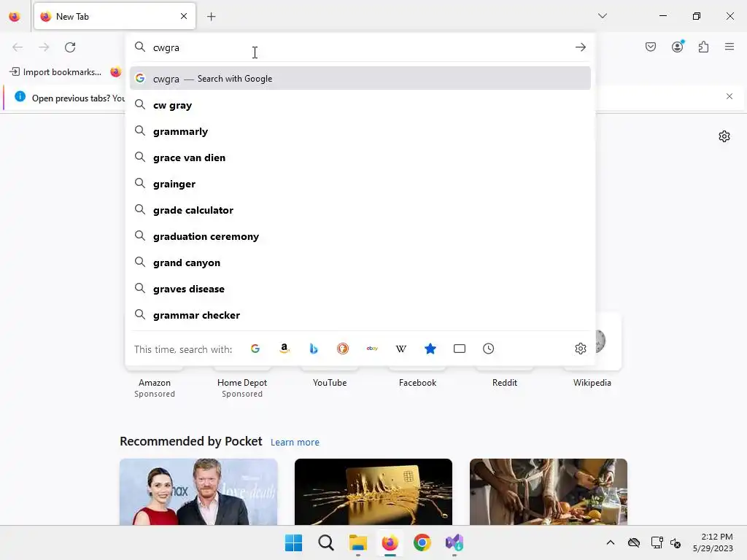Click the Back arrow in the toolbar

point(18,47)
